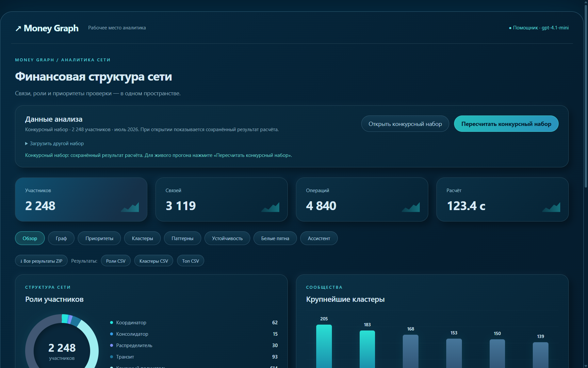Click the cluster bar labeled 150
The width and height of the screenshot is (588, 368).
[497, 354]
